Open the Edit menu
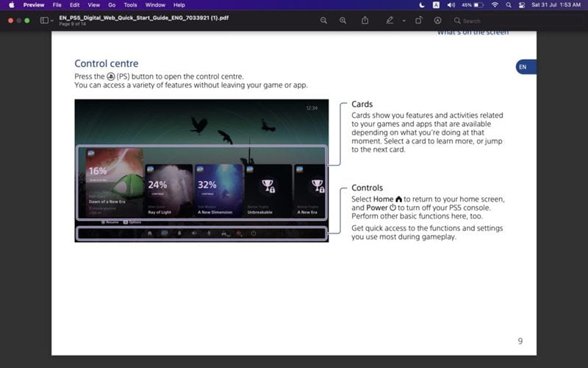Image resolution: width=588 pixels, height=368 pixels. (x=75, y=5)
